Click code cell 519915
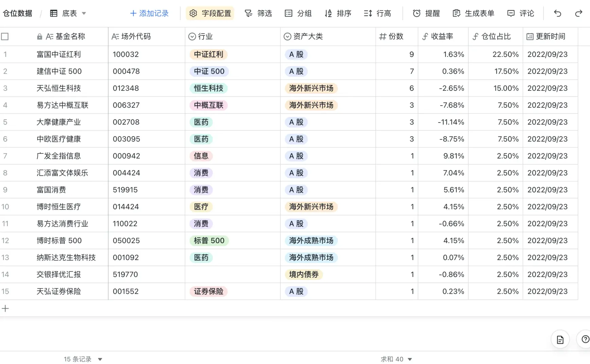590x364 pixels. click(x=146, y=190)
